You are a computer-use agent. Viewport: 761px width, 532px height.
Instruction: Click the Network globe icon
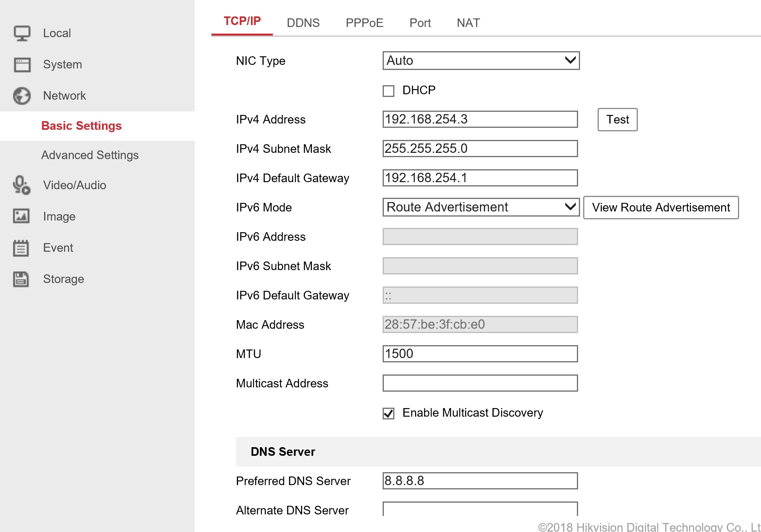(22, 96)
